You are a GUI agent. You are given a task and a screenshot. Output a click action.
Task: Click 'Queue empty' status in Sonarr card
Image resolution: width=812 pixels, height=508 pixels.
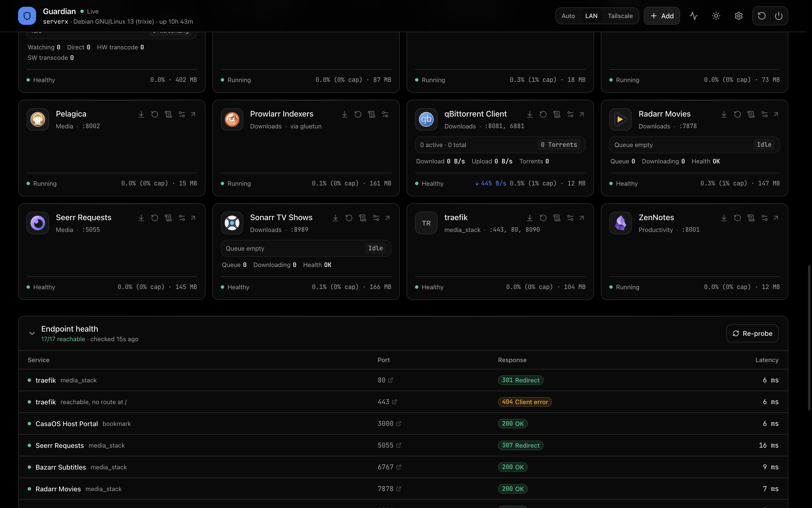(245, 249)
